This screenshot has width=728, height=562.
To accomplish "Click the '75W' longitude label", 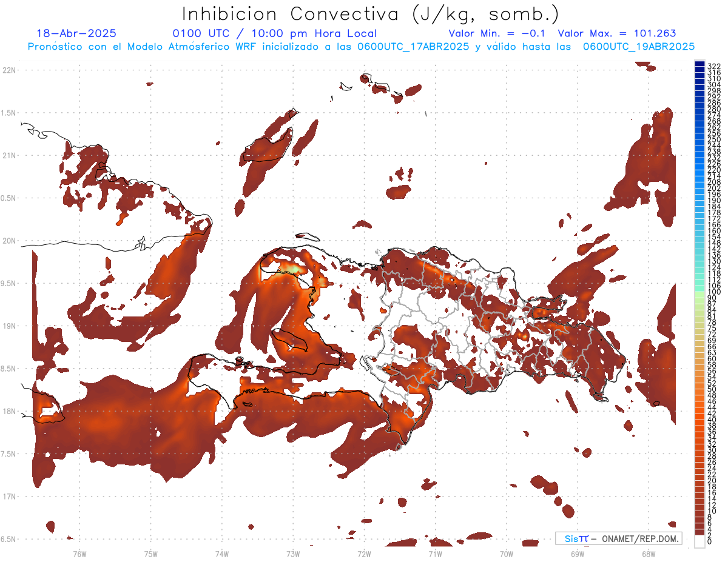I will pyautogui.click(x=151, y=554).
